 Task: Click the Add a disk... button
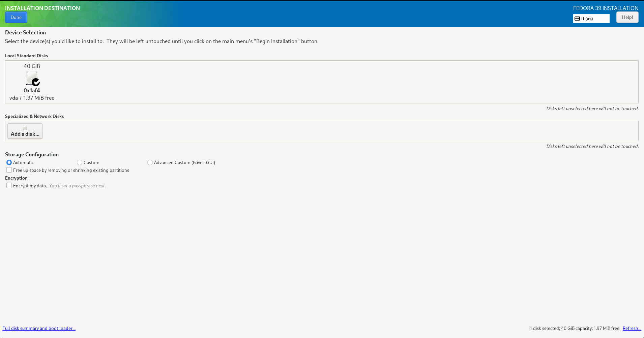(25, 131)
